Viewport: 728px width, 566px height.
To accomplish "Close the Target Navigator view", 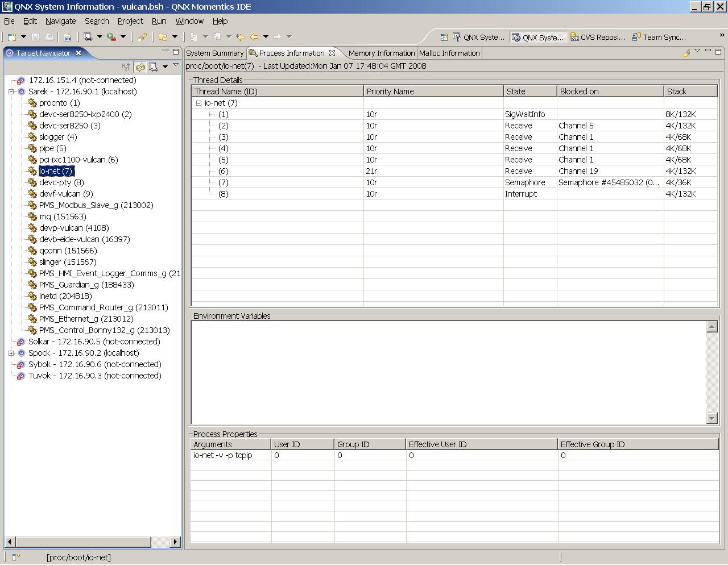I will pyautogui.click(x=78, y=53).
